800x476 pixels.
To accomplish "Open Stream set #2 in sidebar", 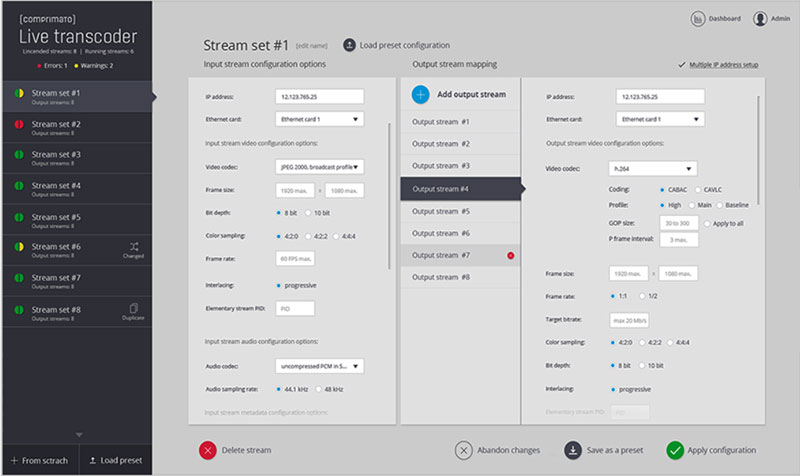I will tap(78, 127).
